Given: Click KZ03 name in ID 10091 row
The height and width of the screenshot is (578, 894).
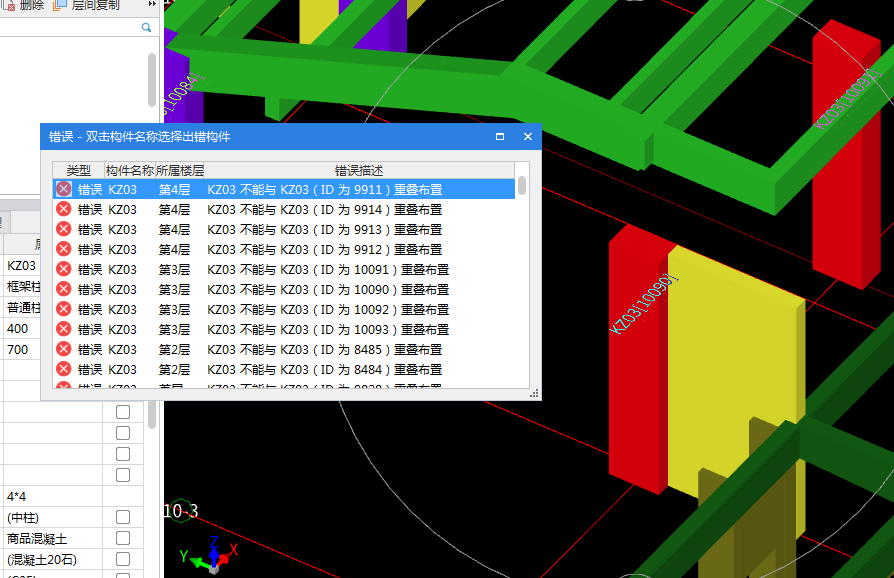Looking at the screenshot, I should click(x=123, y=270).
